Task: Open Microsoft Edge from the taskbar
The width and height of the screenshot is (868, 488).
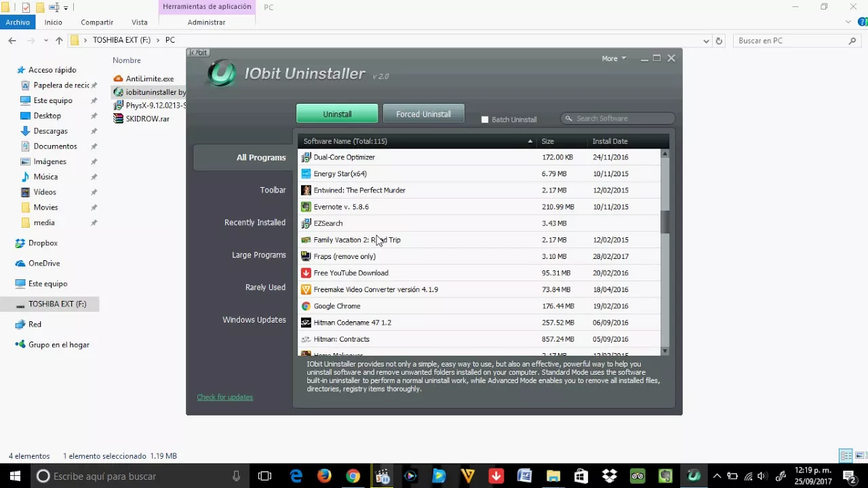Action: (296, 476)
